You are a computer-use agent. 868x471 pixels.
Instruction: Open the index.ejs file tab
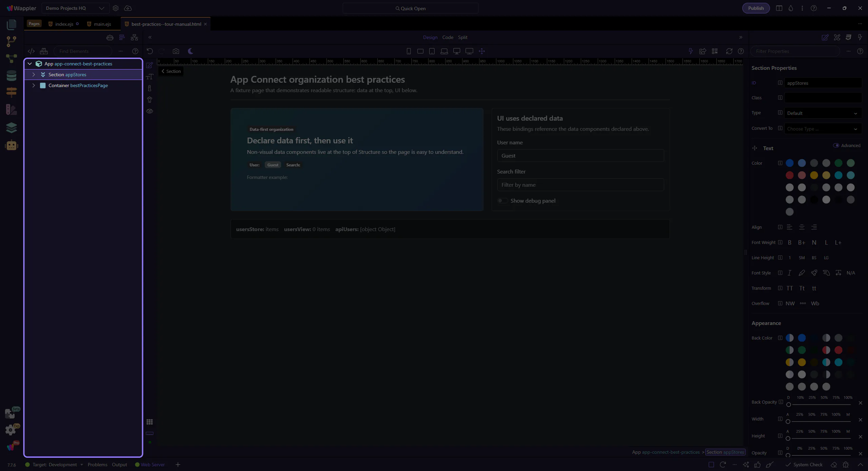point(64,24)
